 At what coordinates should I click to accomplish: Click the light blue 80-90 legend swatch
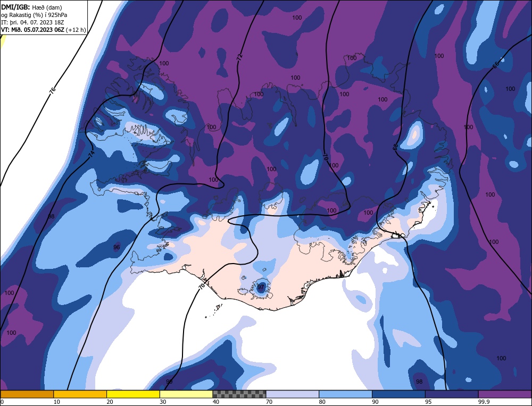pos(345,394)
